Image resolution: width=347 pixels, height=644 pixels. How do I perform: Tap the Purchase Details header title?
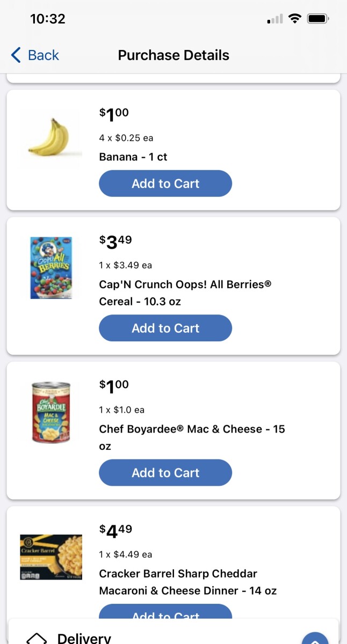point(173,55)
